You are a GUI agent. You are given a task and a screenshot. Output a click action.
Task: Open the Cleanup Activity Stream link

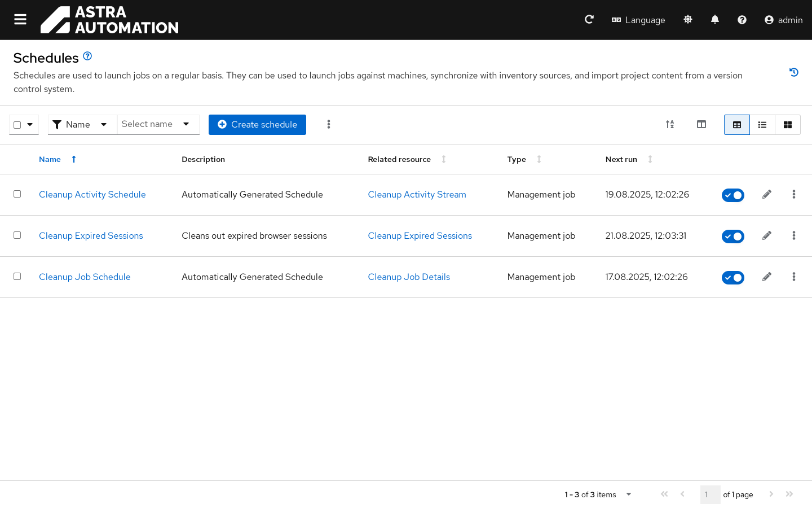click(417, 195)
